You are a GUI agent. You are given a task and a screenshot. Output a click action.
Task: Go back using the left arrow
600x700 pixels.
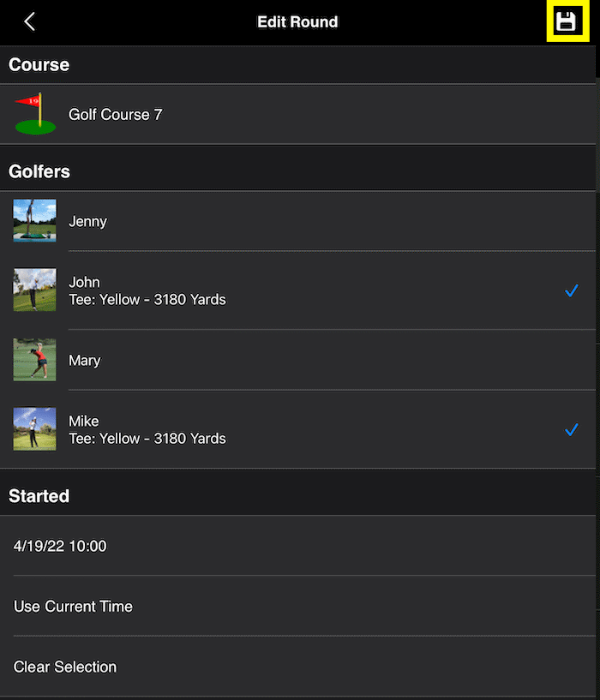point(29,21)
